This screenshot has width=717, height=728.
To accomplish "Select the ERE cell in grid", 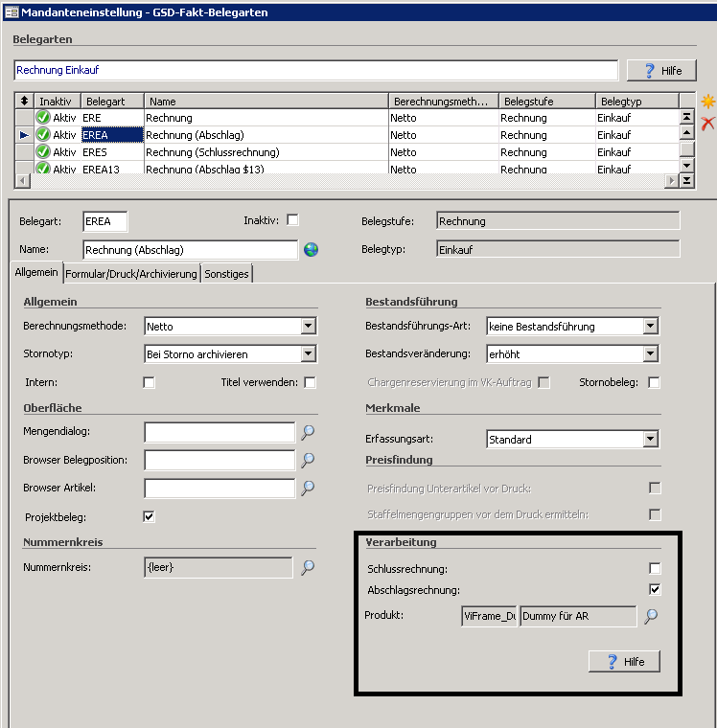I will click(x=112, y=118).
